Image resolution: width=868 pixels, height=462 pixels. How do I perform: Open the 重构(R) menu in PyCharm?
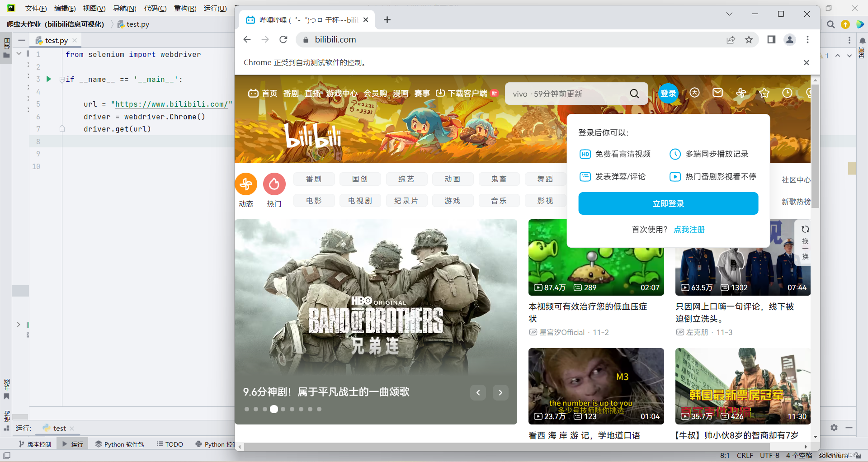(x=185, y=9)
